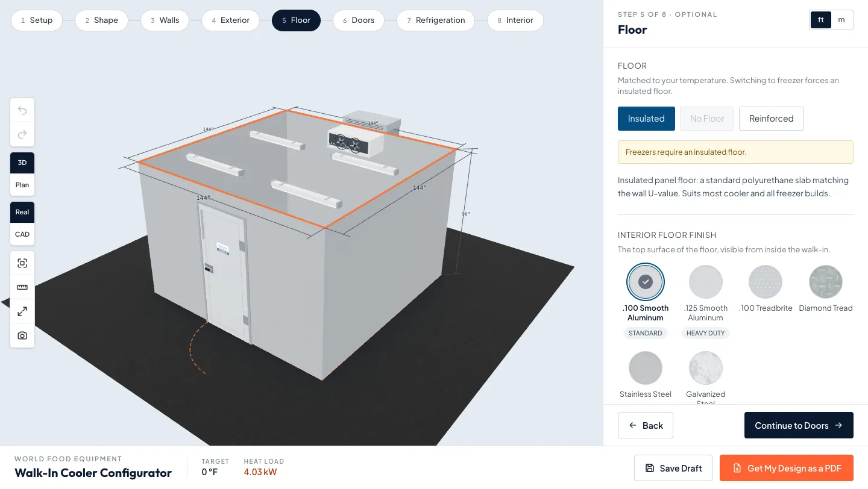Jump to step 7 Refrigeration

(x=436, y=20)
